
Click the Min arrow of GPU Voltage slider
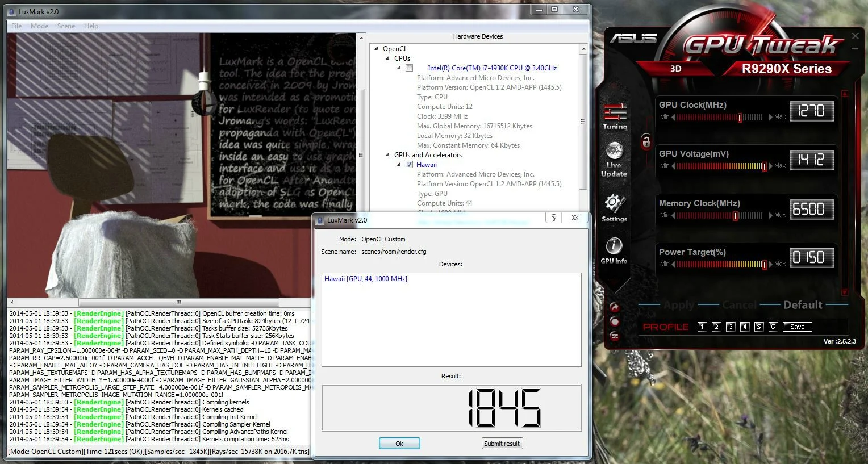(x=673, y=166)
